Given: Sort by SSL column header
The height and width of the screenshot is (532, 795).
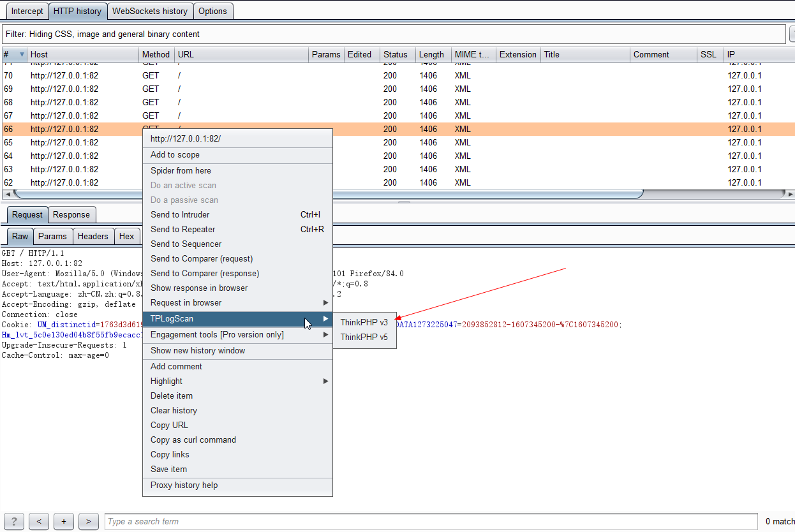Looking at the screenshot, I should (710, 54).
